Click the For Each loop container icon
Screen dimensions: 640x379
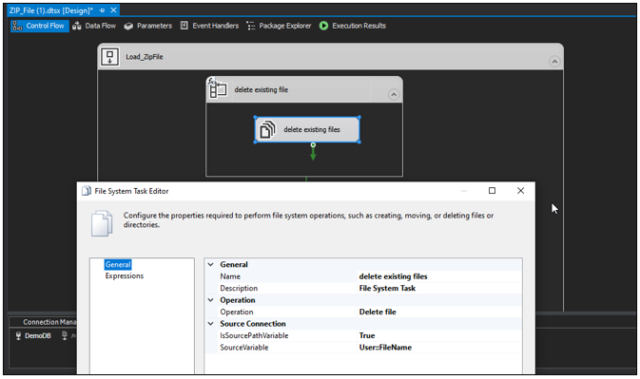[x=217, y=88]
